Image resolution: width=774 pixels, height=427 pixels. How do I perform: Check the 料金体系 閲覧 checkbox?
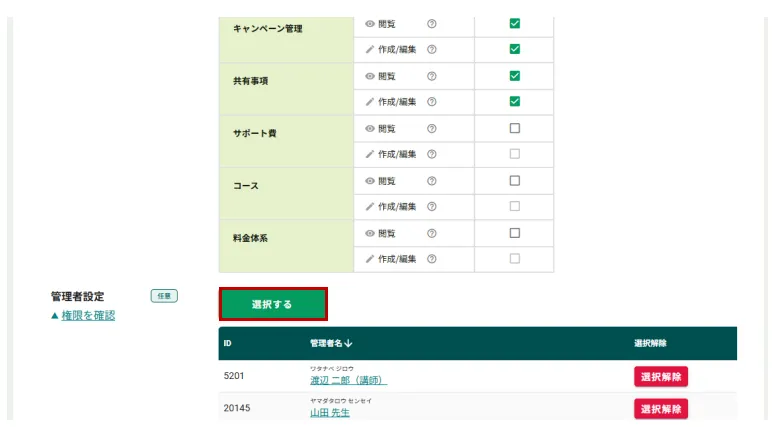[514, 233]
